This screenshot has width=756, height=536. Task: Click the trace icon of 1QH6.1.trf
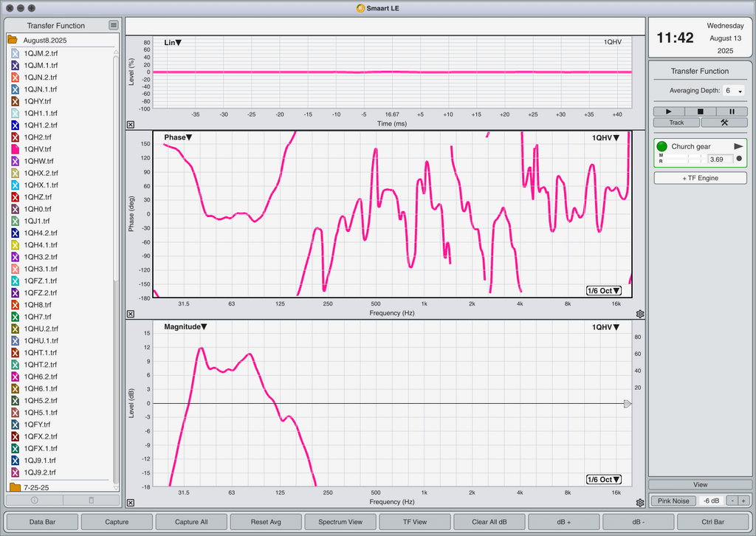coord(15,388)
